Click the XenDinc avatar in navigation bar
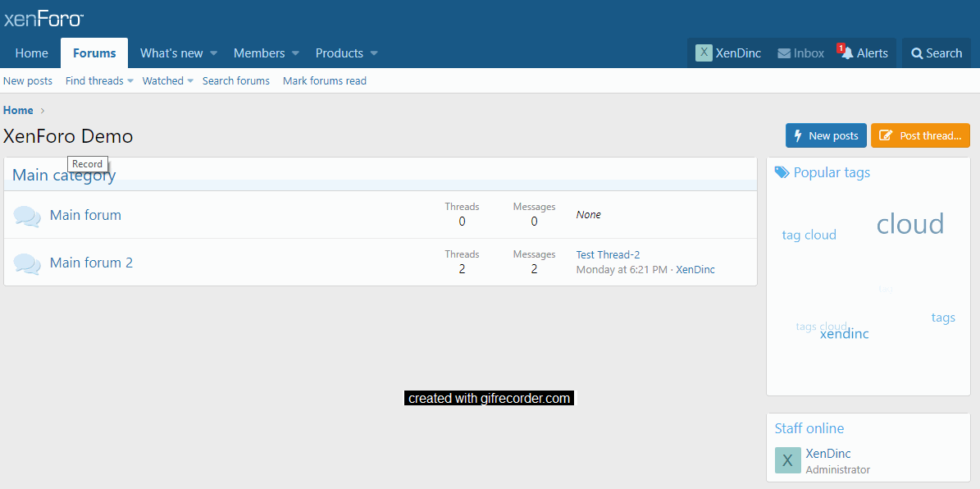This screenshot has width=980, height=489. (704, 53)
